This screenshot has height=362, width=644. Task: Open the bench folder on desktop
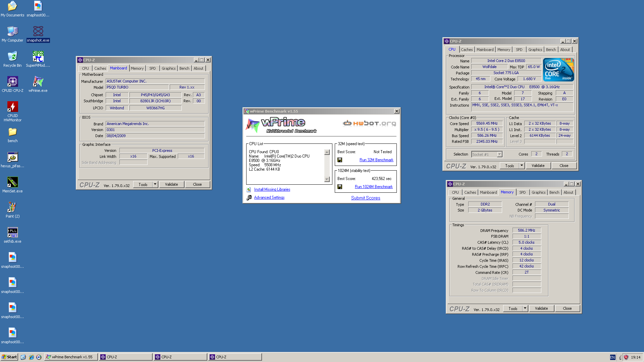pyautogui.click(x=12, y=135)
